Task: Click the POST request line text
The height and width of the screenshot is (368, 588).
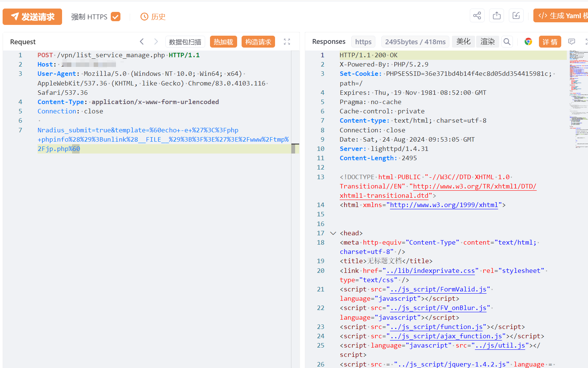Action: click(x=119, y=55)
